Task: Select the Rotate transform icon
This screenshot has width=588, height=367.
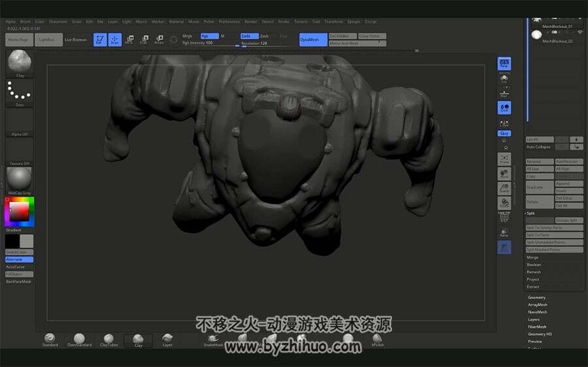Action: [x=159, y=40]
